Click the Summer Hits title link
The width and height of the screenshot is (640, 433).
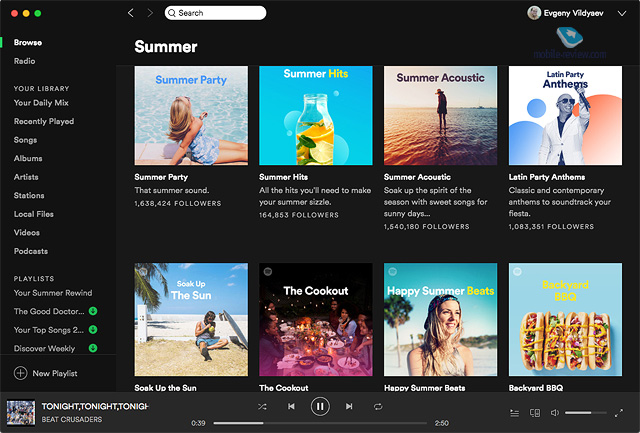[x=284, y=177]
